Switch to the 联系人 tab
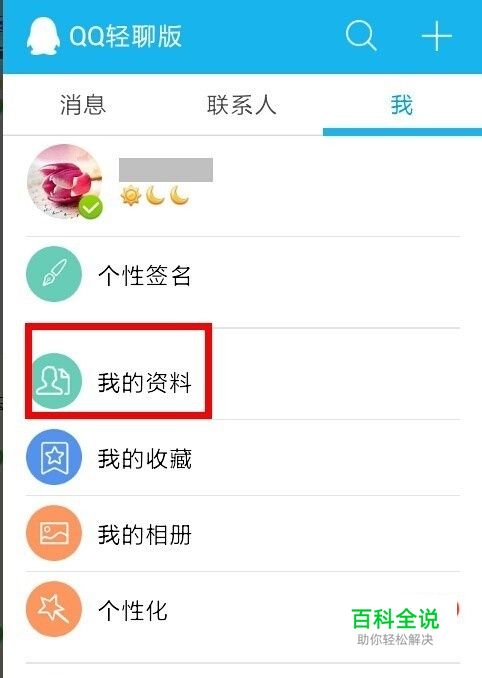This screenshot has width=482, height=678. (242, 105)
